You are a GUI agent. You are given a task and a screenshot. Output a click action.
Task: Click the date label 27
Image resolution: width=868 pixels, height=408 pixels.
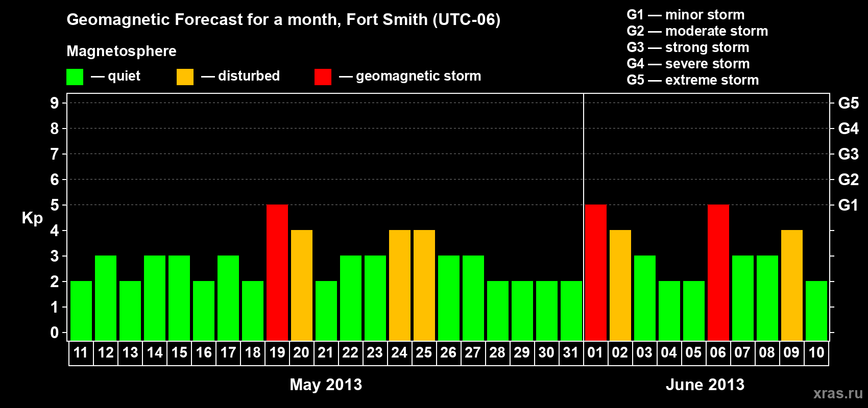point(473,353)
